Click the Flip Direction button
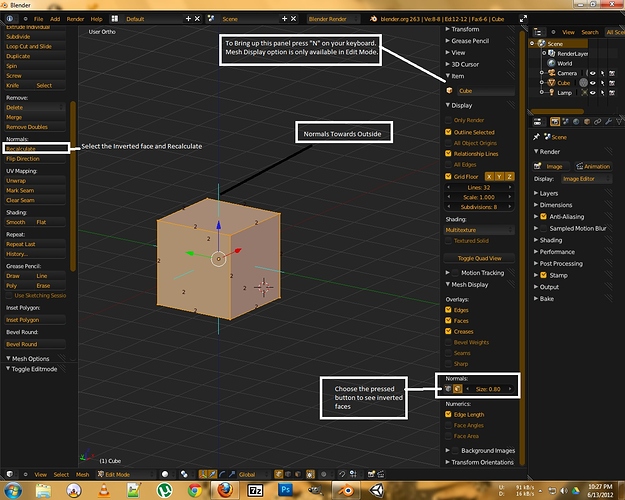This screenshot has width=625, height=500. (35, 159)
